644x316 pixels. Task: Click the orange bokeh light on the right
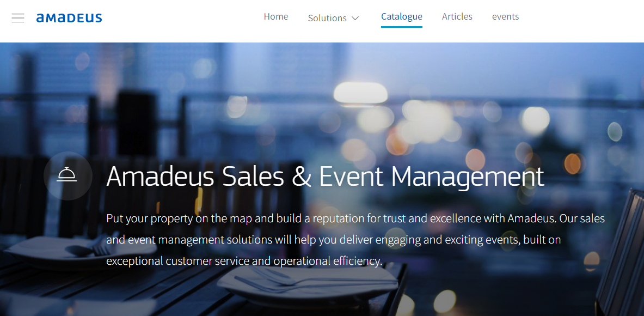pyautogui.click(x=572, y=163)
